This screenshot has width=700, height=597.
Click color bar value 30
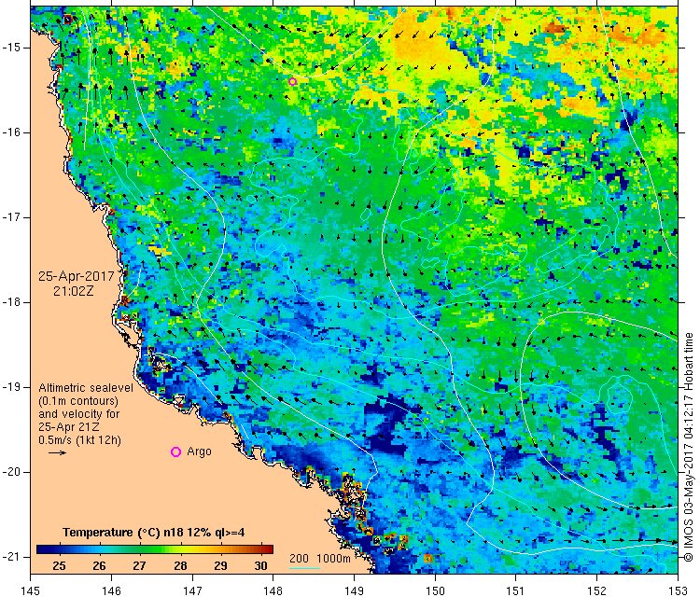(x=260, y=566)
